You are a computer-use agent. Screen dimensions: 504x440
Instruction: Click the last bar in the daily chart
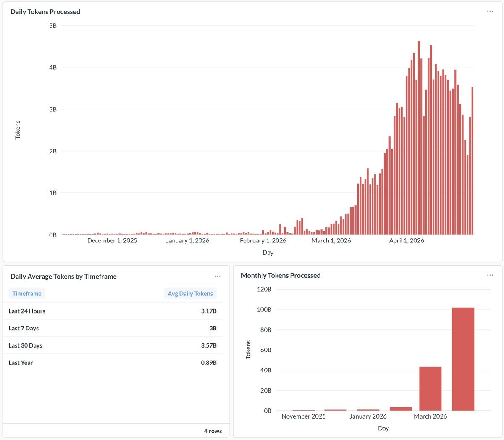tap(472, 161)
